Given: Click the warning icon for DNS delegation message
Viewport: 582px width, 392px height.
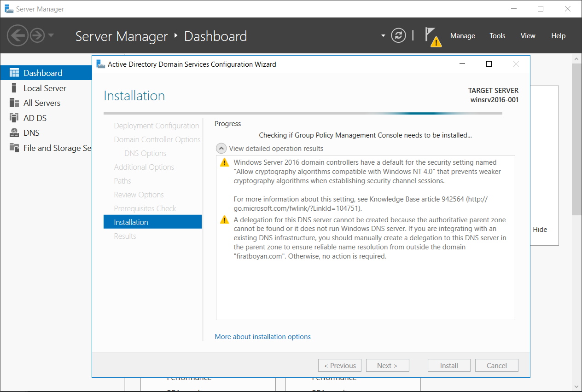Looking at the screenshot, I should pos(224,219).
